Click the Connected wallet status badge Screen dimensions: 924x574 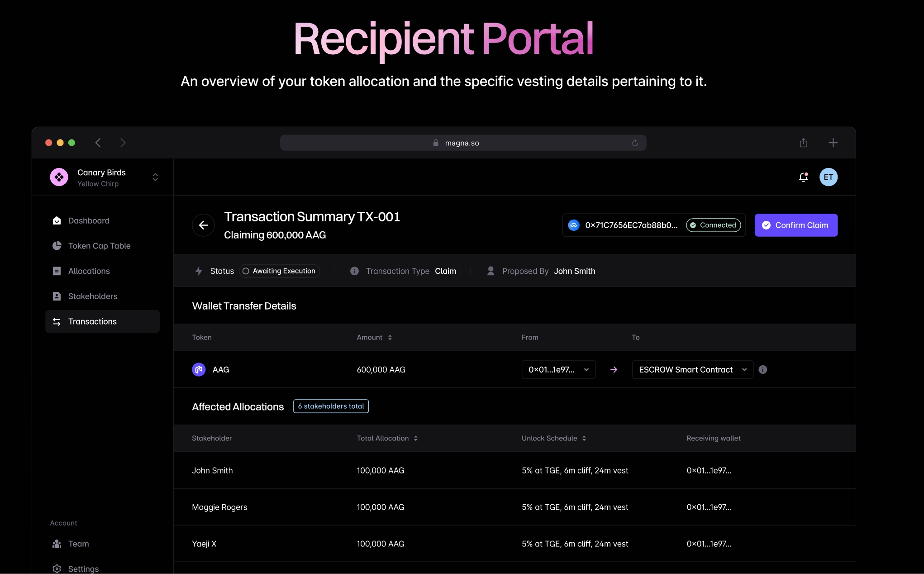[713, 225]
